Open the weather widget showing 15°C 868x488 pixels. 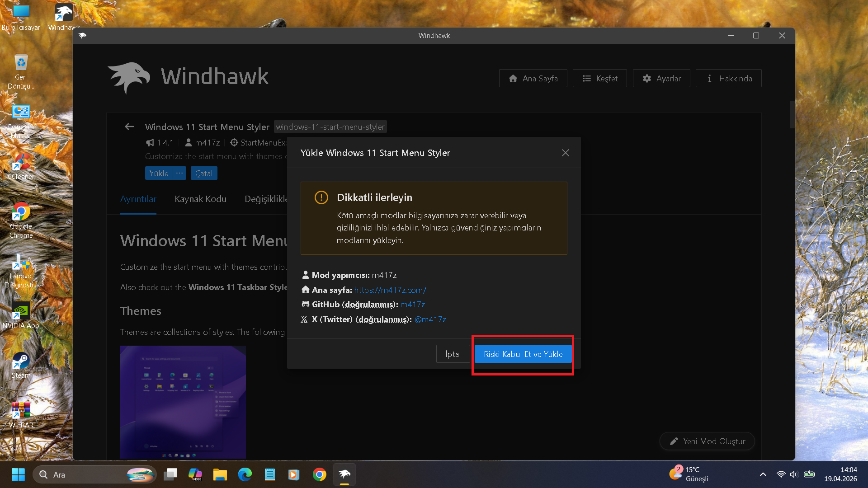coord(689,474)
